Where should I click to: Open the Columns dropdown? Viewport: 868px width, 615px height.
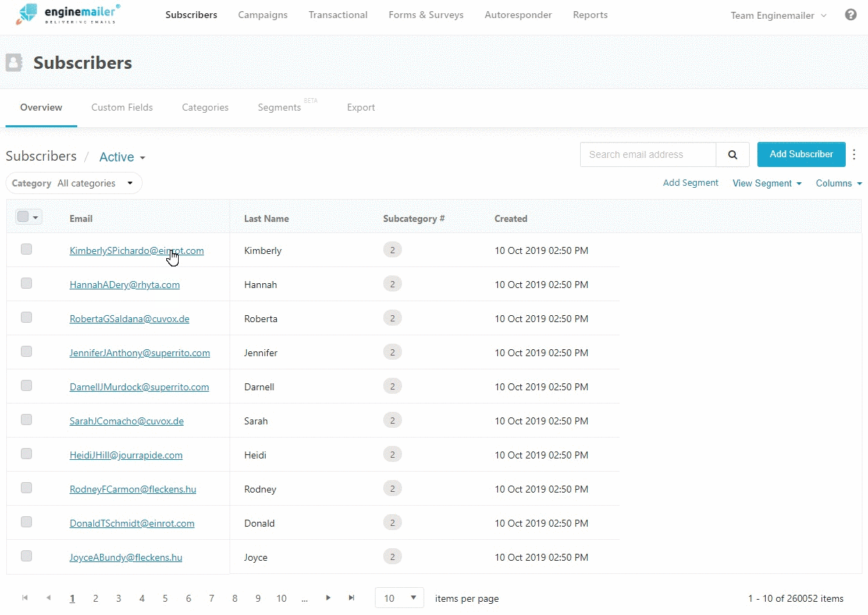839,183
